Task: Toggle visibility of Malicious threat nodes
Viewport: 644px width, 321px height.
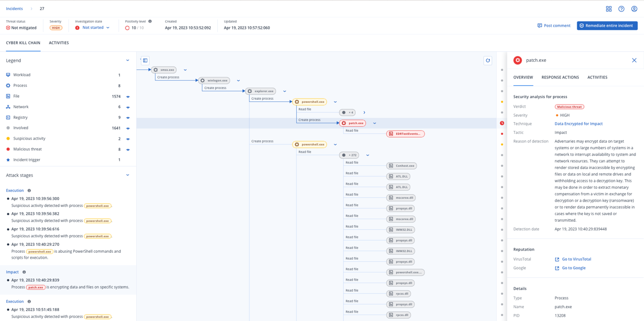Action: coord(128,150)
